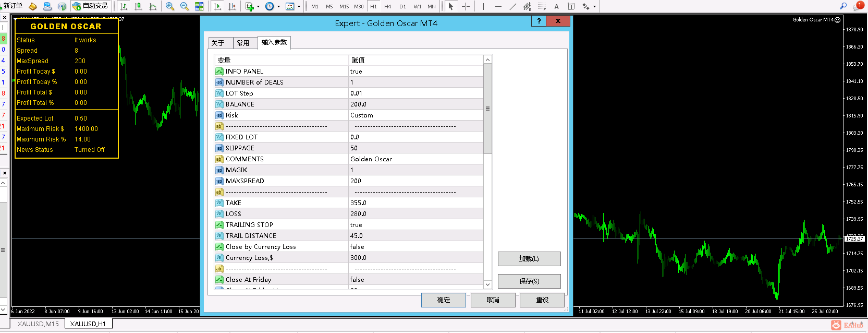
Task: Select the COMMENTS value 'Golden Oscar'
Action: 371,159
